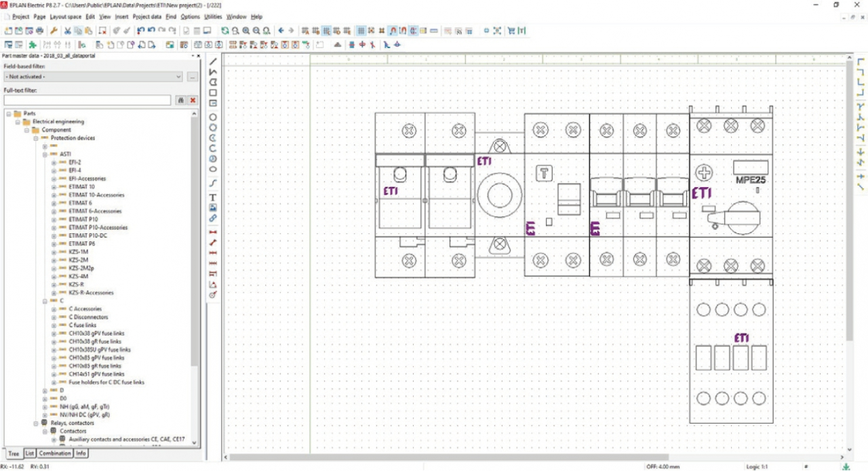Toggle the grid display toolbar button

coord(361,30)
